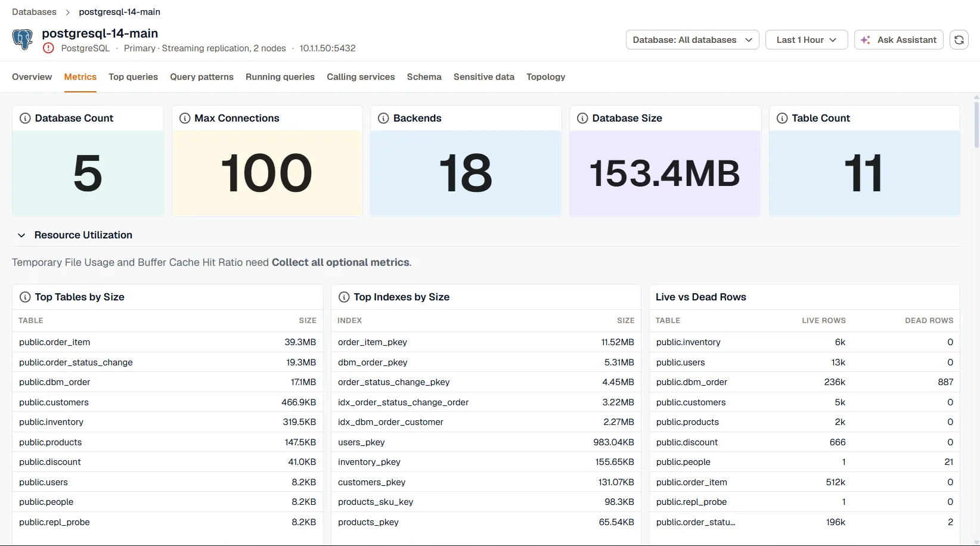The width and height of the screenshot is (980, 546).
Task: Click the users_pkey index row
Action: 486,442
